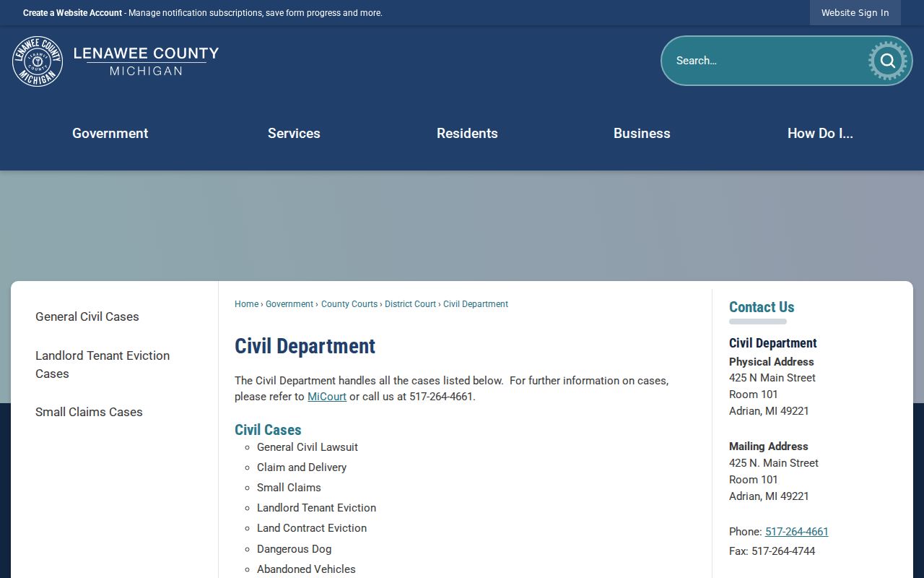Click the Civil Cases subheading
The height and width of the screenshot is (578, 924).
click(x=268, y=430)
